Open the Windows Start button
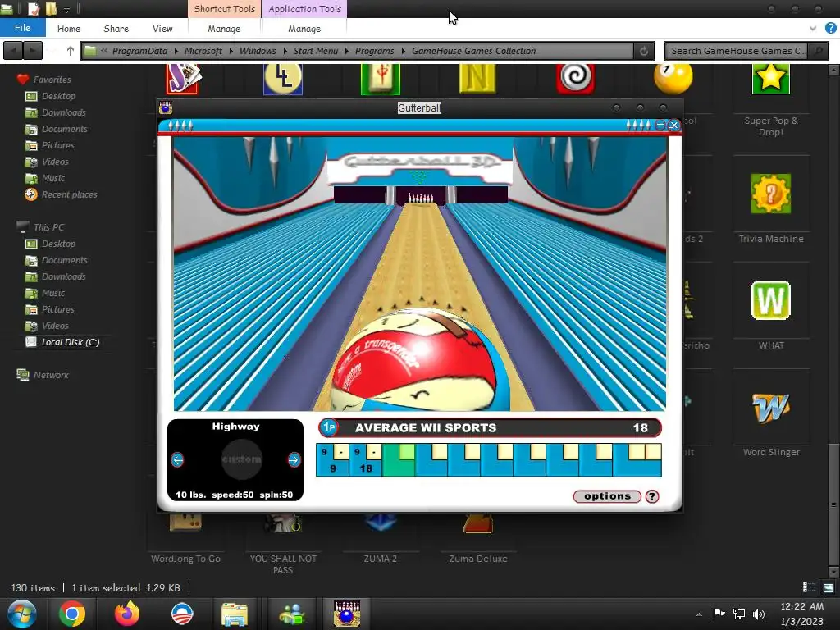Viewport: 840px width, 630px height. point(22,614)
